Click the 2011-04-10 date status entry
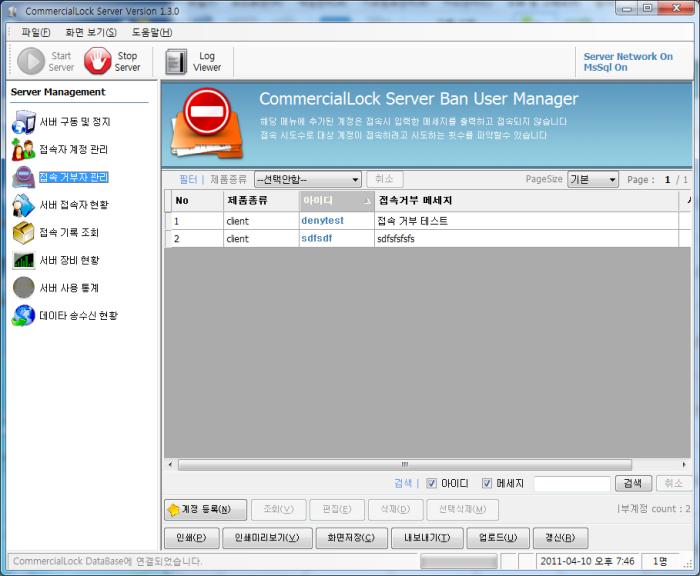The width and height of the screenshot is (700, 576). [x=587, y=561]
